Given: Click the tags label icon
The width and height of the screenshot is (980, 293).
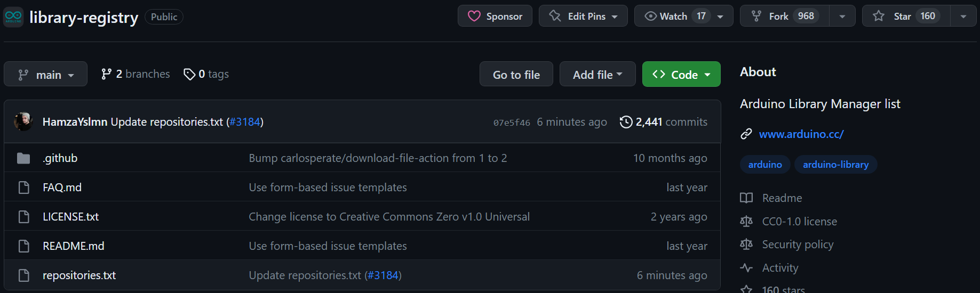Looking at the screenshot, I should [x=189, y=74].
